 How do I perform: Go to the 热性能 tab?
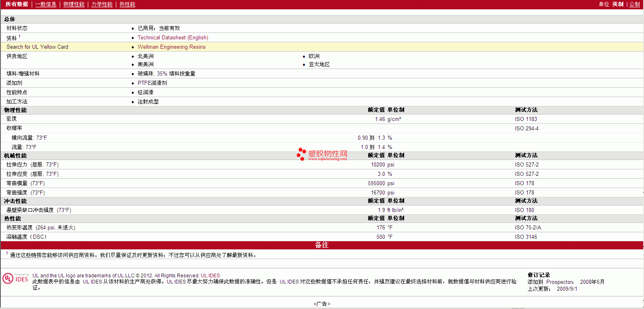[x=127, y=4]
